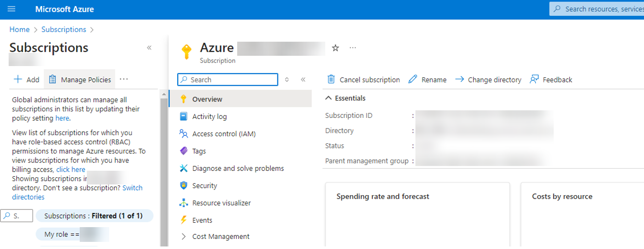Collapse the Subscriptions list pane

coord(149,48)
